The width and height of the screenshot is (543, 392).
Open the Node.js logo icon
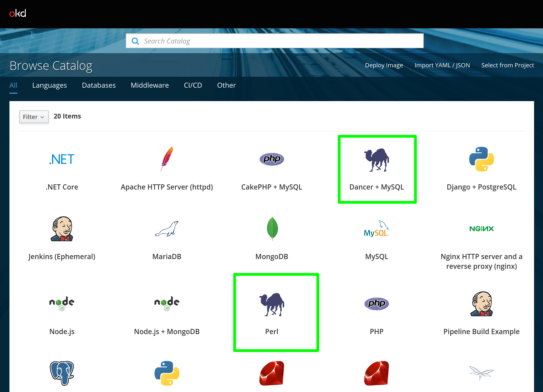(x=62, y=304)
